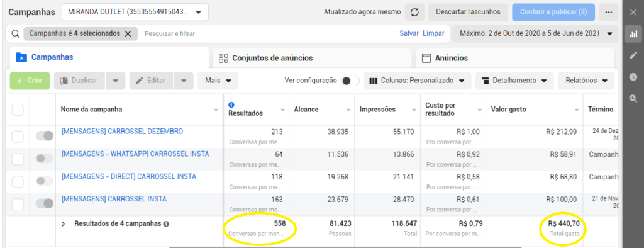The image size is (644, 248).
Task: Open the charts icon in right sidebar
Action: (x=633, y=34)
